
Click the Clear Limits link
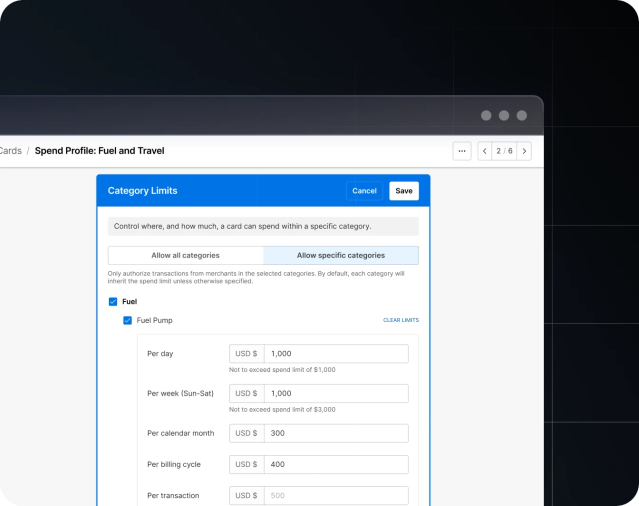point(400,320)
